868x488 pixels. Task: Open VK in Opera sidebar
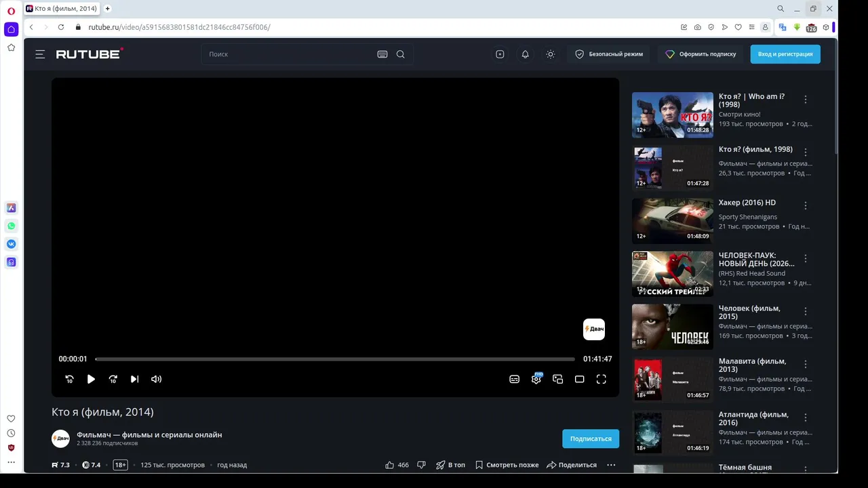tap(11, 244)
